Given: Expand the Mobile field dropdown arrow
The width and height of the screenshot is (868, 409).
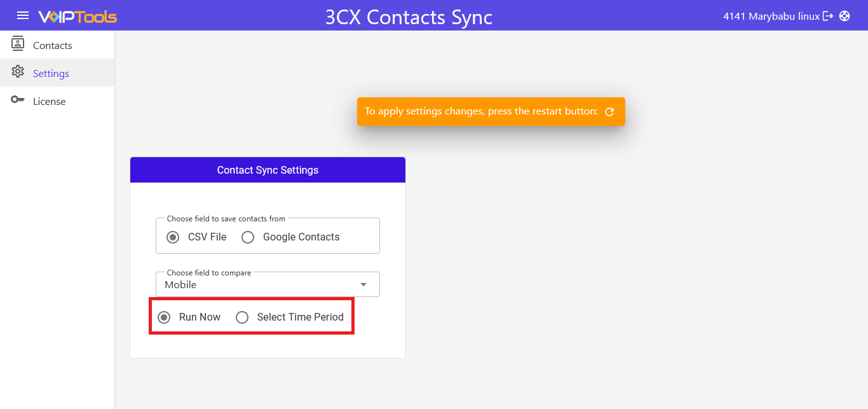Looking at the screenshot, I should [x=363, y=284].
